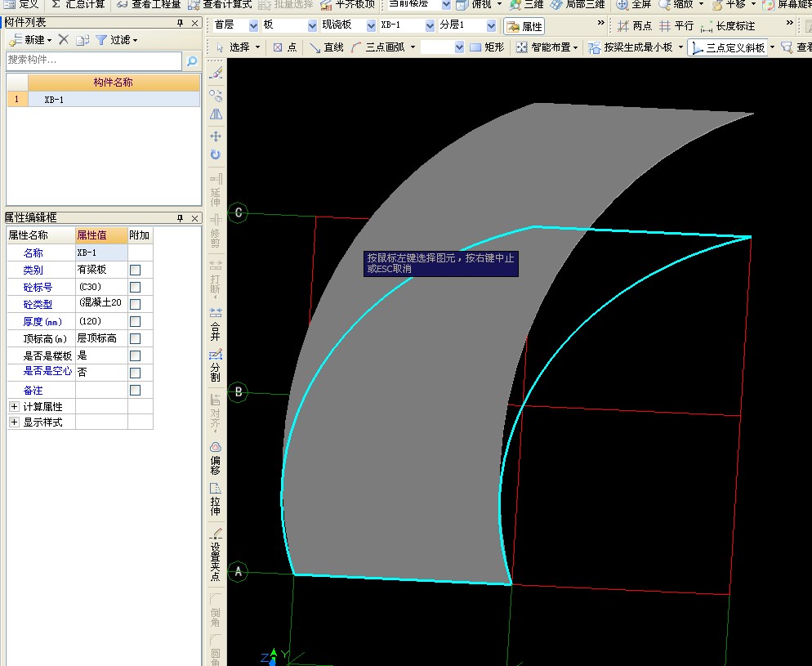Open the 首层 floor dropdown
The image size is (812, 666).
[x=253, y=25]
